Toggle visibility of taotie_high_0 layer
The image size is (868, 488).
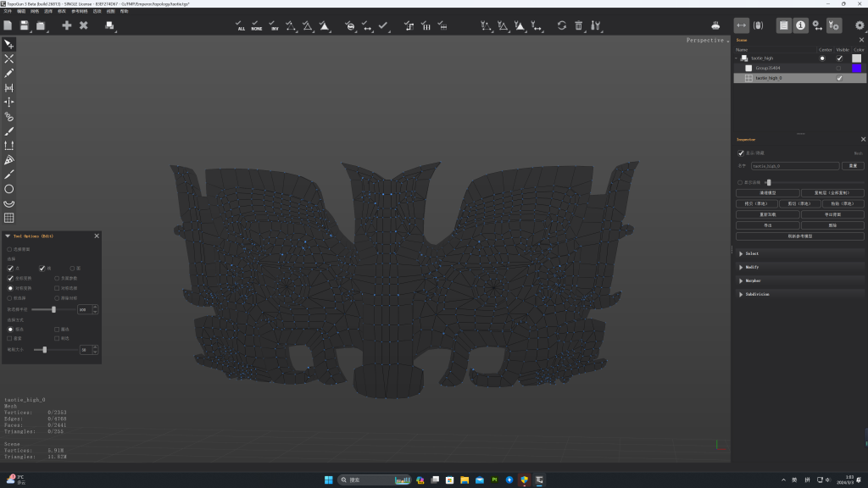tap(839, 78)
